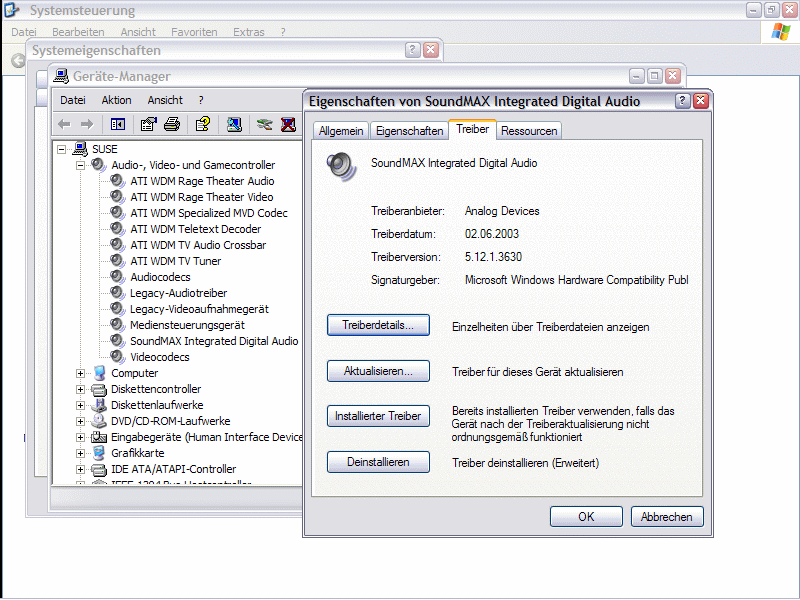Image resolution: width=800 pixels, height=600 pixels.
Task: Open the Ressourcen tab
Action: pyautogui.click(x=529, y=131)
